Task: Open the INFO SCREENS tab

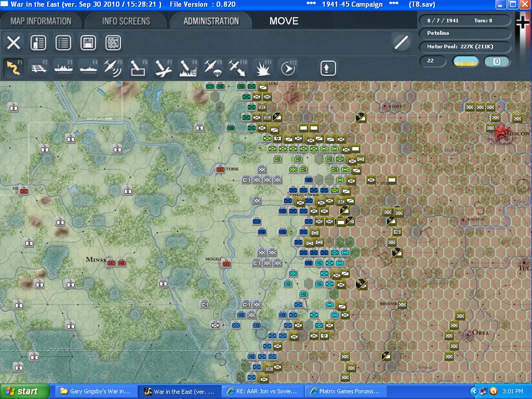Action: tap(126, 21)
